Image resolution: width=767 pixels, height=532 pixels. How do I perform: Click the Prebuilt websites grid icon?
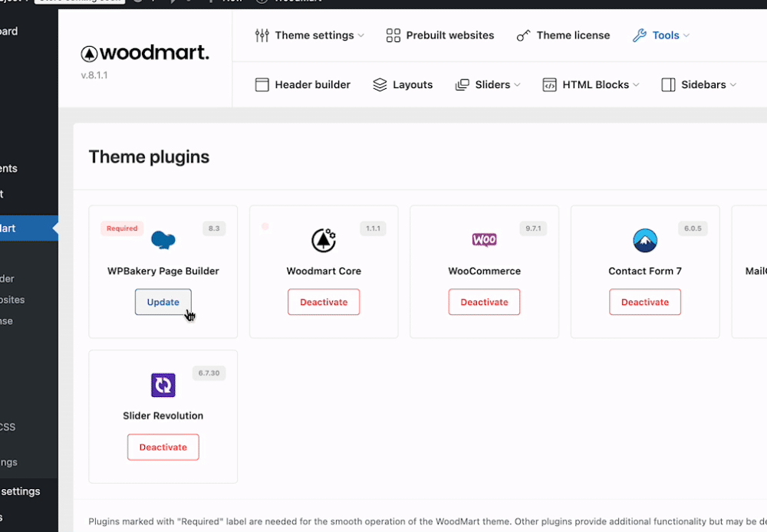click(393, 35)
